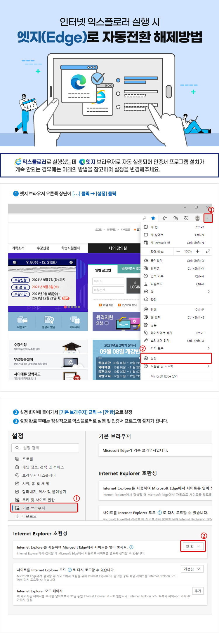Open 즐겨찾기 from the menu

[176, 261]
